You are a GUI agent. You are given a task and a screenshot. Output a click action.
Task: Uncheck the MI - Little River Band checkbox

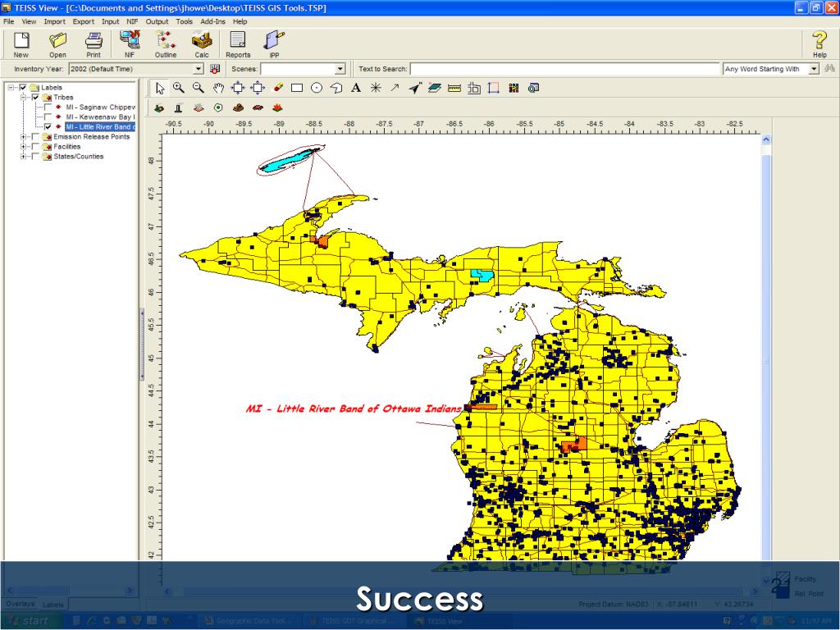(48, 127)
